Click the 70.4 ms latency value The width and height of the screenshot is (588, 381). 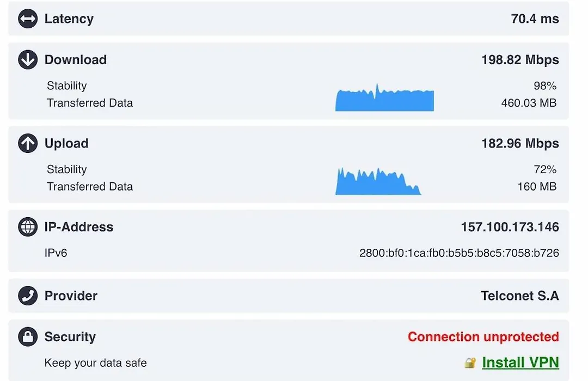point(535,19)
